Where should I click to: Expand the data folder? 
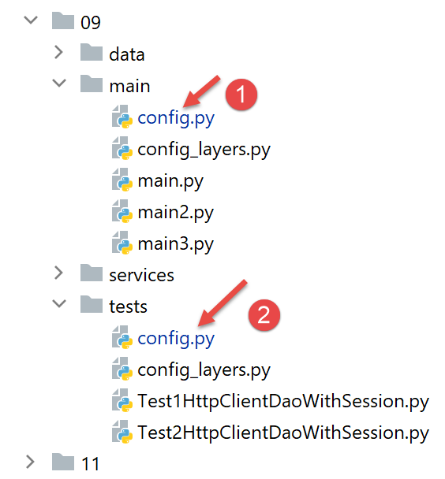(x=59, y=52)
